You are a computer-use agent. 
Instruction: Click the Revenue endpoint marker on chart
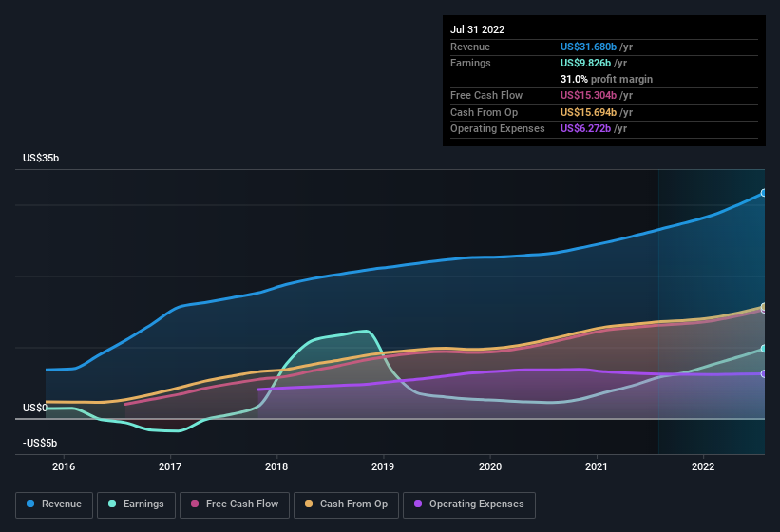764,193
